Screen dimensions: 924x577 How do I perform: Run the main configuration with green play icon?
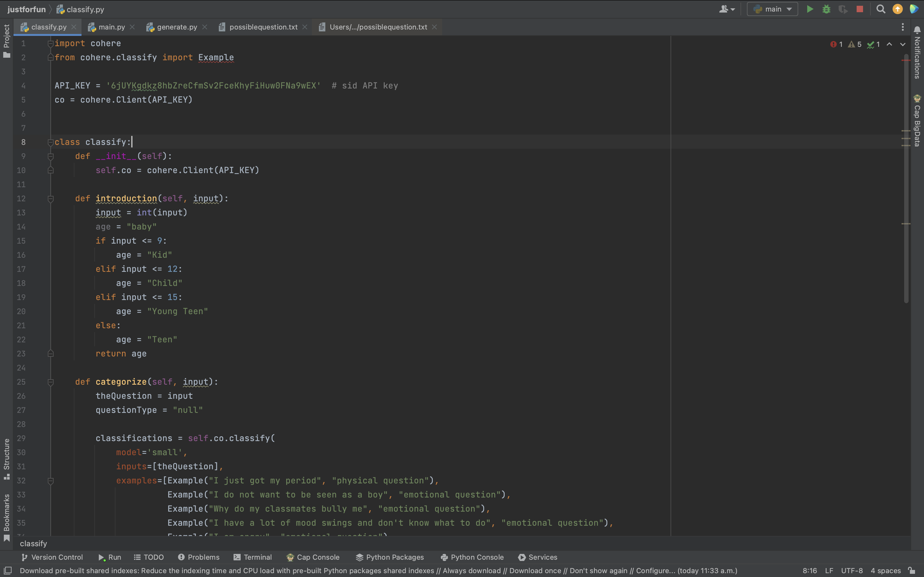809,9
